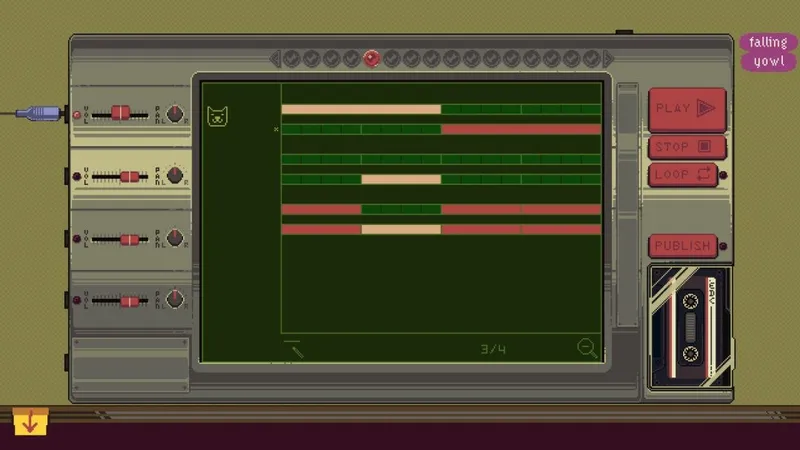The image size is (800, 450).
Task: Toggle the first channel's red LED button
Action: [77, 115]
